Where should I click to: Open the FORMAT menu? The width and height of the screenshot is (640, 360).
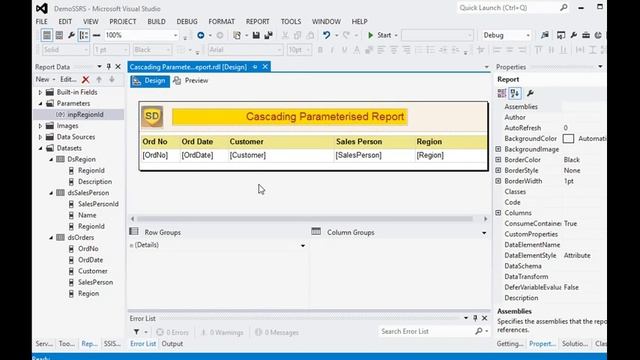click(222, 22)
